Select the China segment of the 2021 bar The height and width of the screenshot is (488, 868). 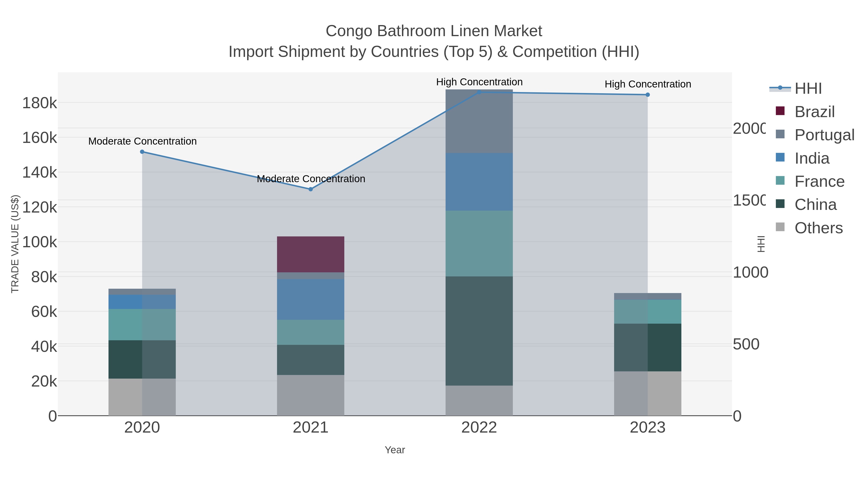311,360
